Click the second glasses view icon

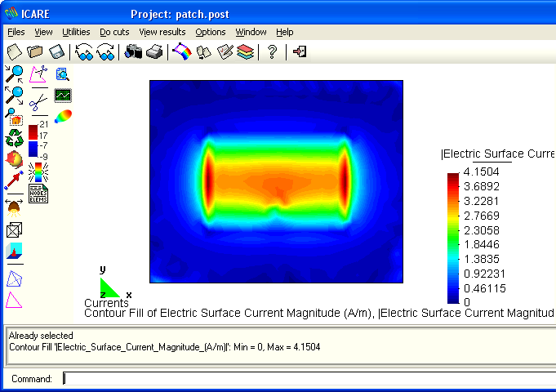coord(105,51)
